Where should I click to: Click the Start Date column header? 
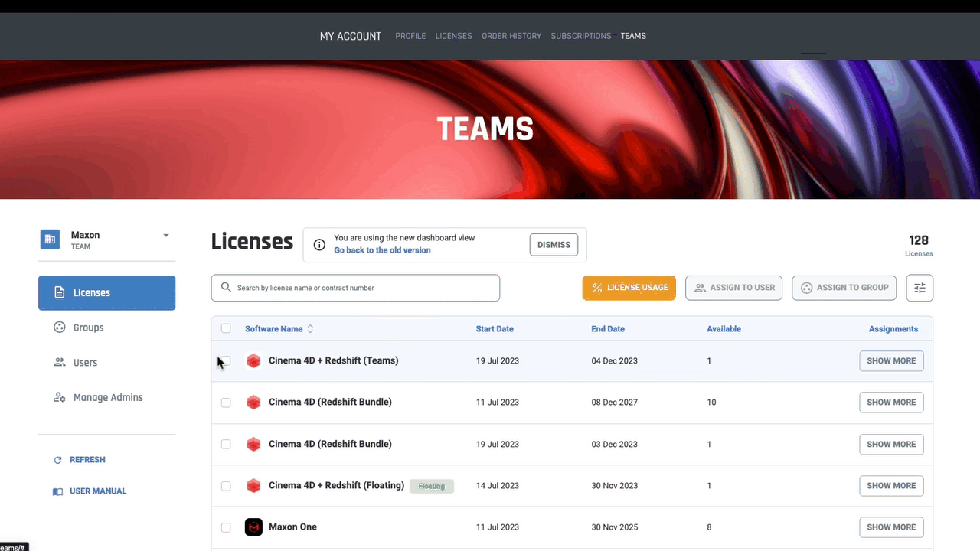495,329
